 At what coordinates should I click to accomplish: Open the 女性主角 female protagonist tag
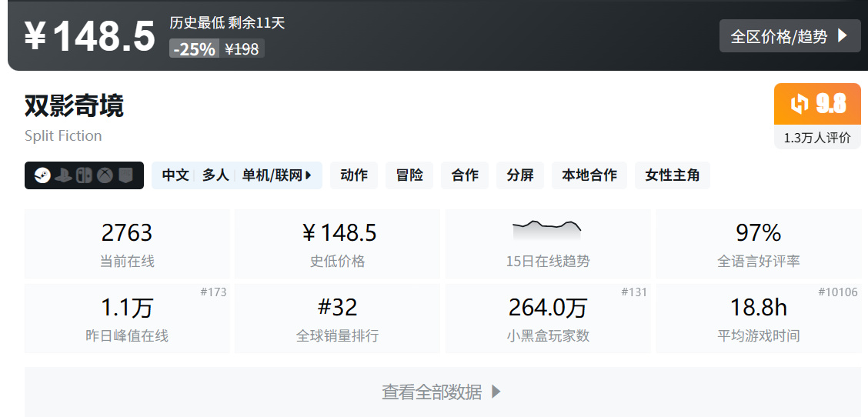(x=673, y=175)
